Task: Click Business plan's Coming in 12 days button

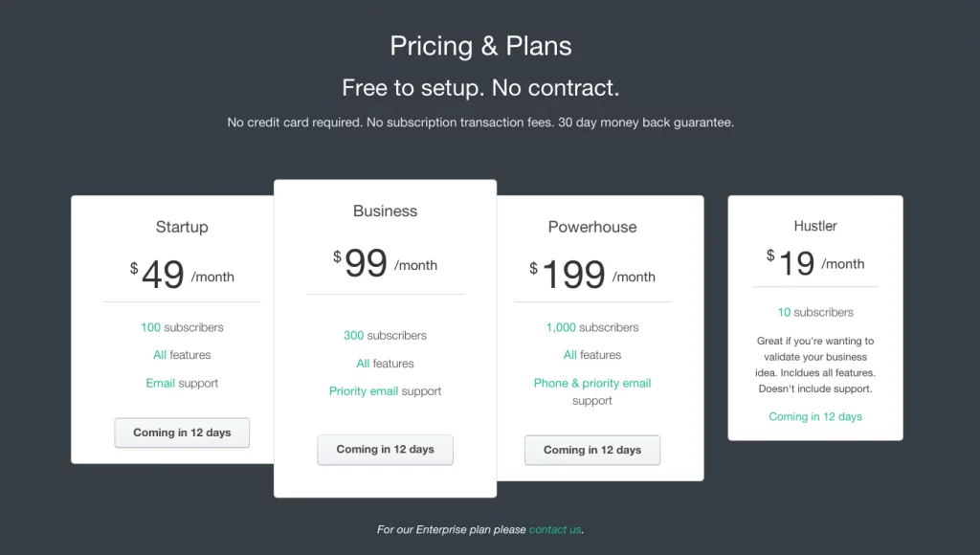Action: (385, 450)
